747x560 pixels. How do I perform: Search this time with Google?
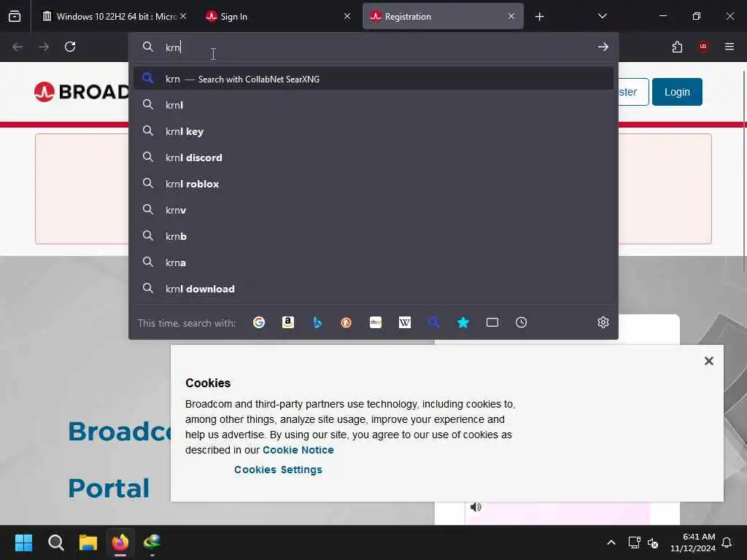pos(259,322)
